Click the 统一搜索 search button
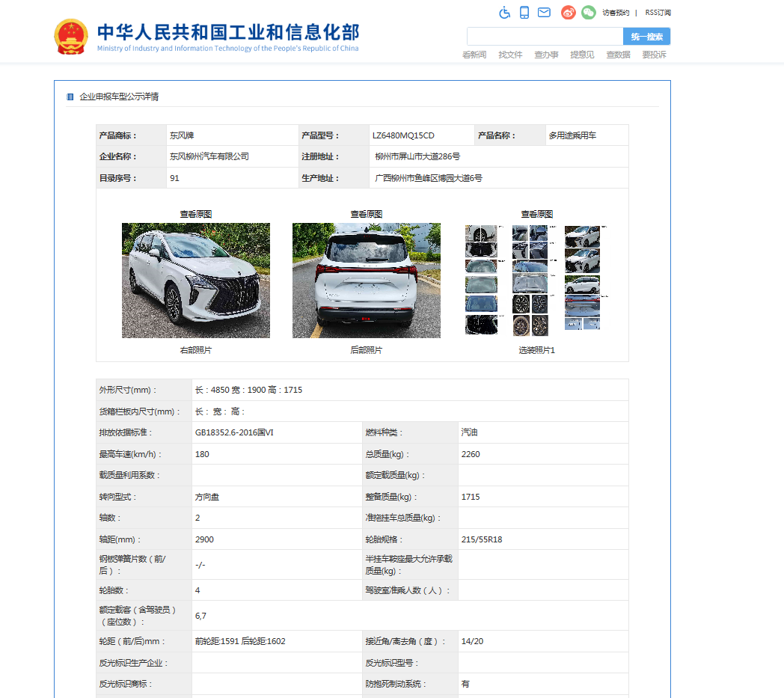Viewport: 784px width, 698px height. tap(646, 37)
